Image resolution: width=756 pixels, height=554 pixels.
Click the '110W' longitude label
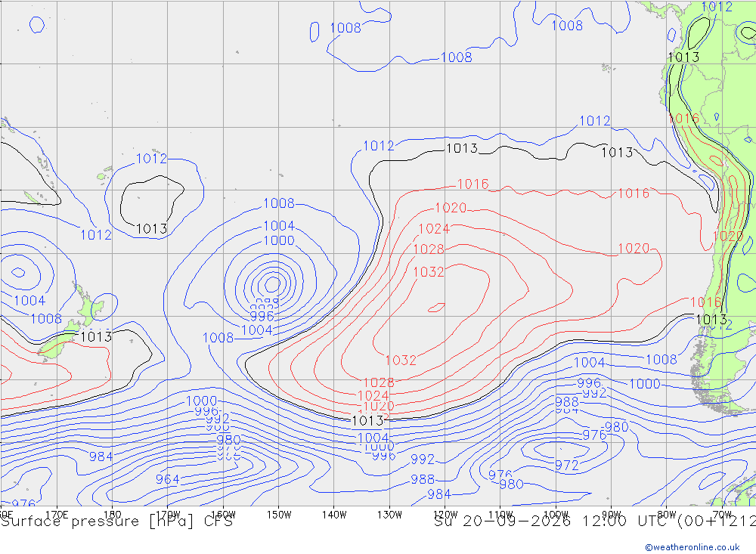[500, 515]
